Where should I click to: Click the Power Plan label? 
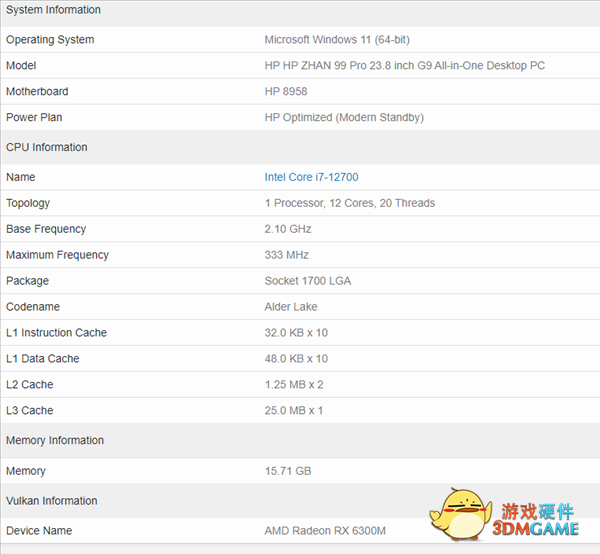click(34, 117)
